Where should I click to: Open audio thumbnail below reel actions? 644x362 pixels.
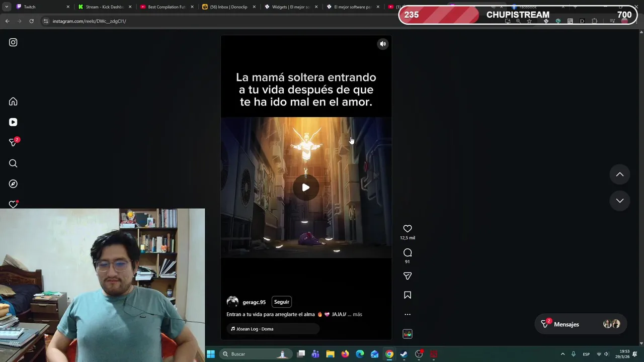click(x=408, y=334)
